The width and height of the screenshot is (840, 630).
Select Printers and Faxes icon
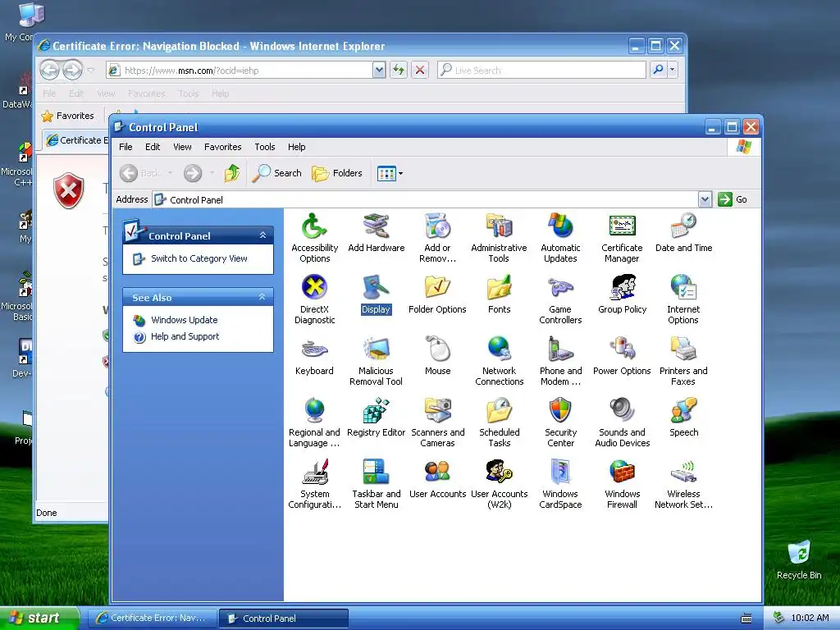click(x=683, y=361)
